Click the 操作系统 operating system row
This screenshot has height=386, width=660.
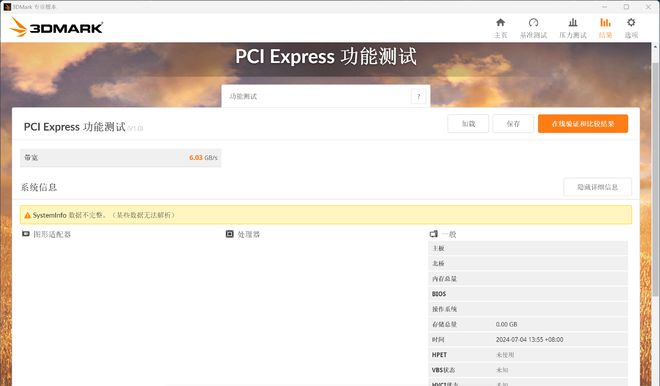click(x=528, y=309)
